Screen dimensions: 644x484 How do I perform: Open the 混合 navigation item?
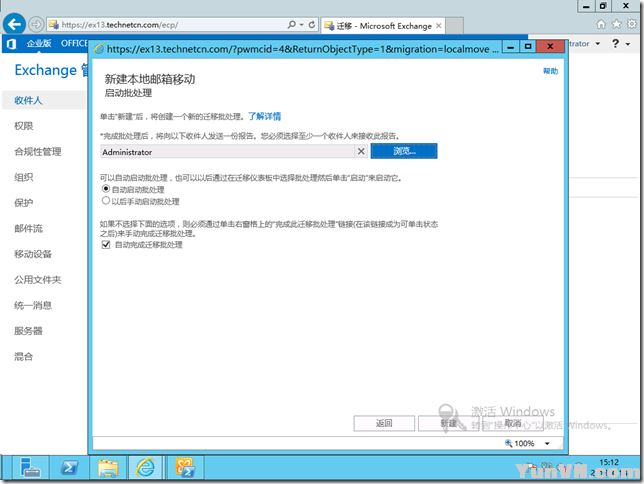pos(23,357)
